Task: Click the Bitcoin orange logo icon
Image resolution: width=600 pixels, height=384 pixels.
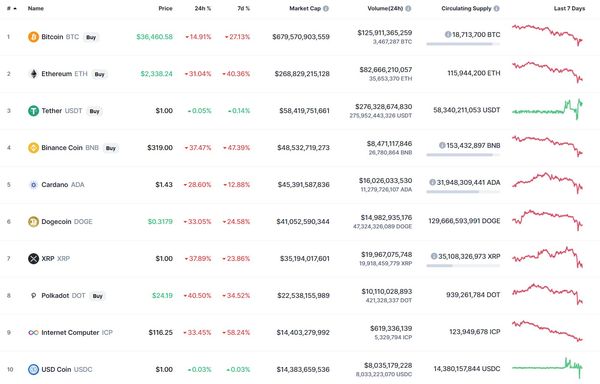Action: [34, 37]
